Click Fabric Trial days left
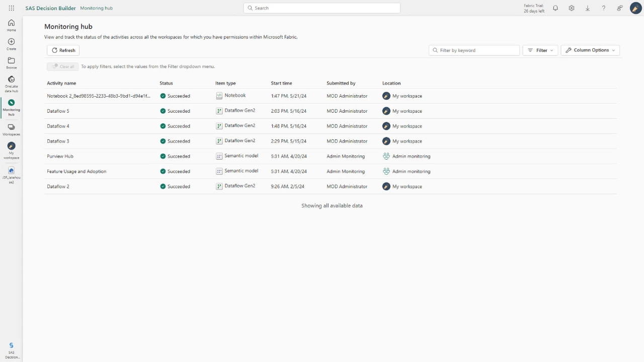Image resolution: width=644 pixels, height=362 pixels. (534, 8)
